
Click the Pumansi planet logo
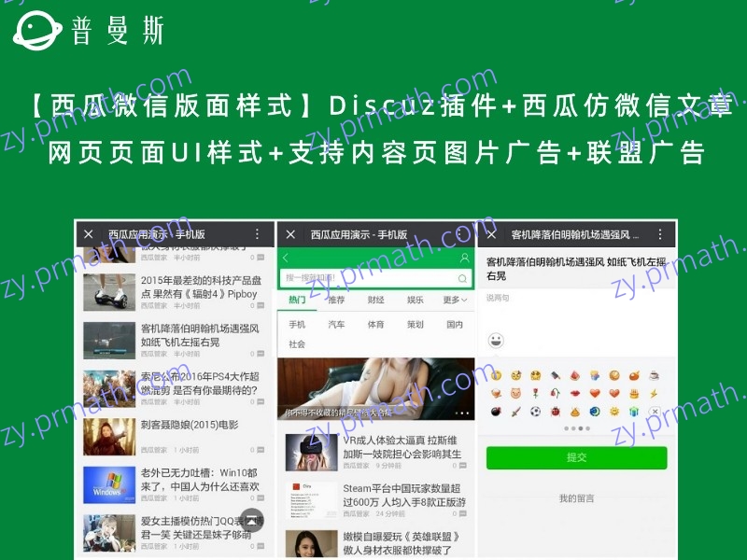(x=35, y=30)
